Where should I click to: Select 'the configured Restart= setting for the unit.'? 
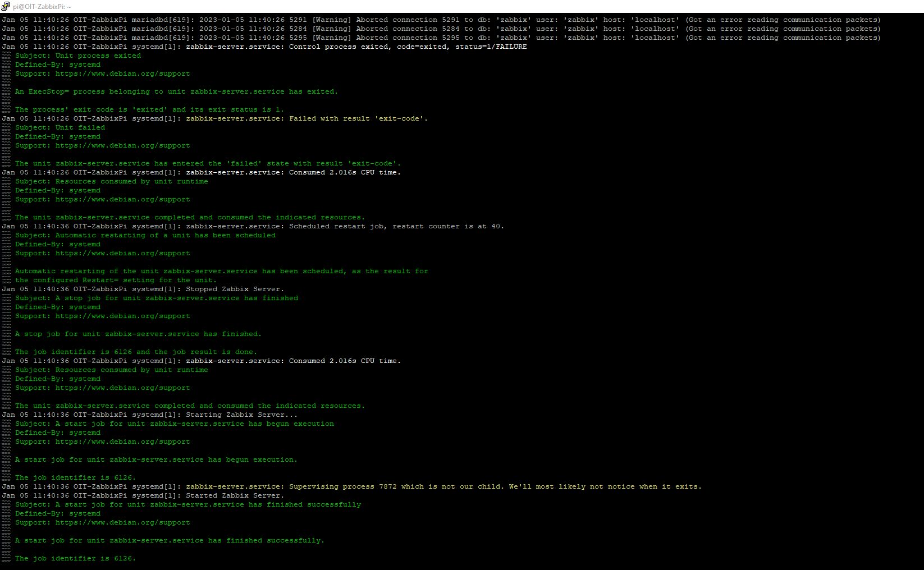pos(116,280)
